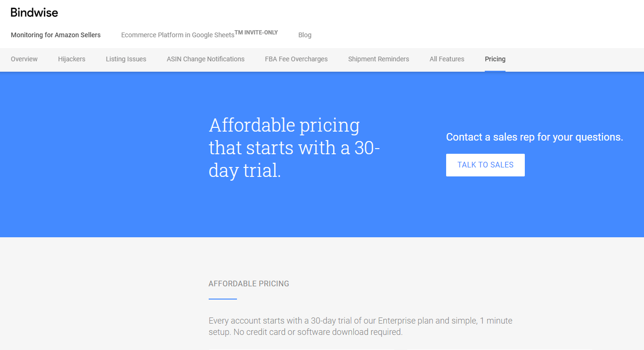Image resolution: width=644 pixels, height=350 pixels.
Task: Click the TALK TO SALES button
Action: pyautogui.click(x=485, y=165)
